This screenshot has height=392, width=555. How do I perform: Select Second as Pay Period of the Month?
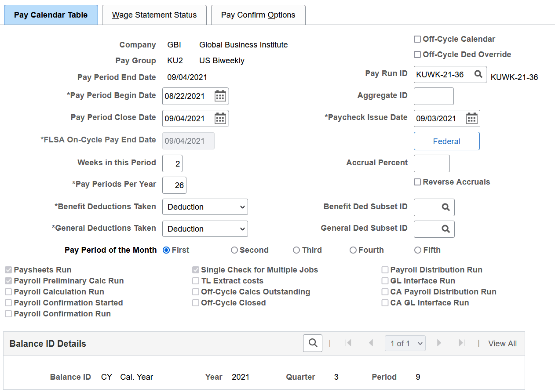234,250
